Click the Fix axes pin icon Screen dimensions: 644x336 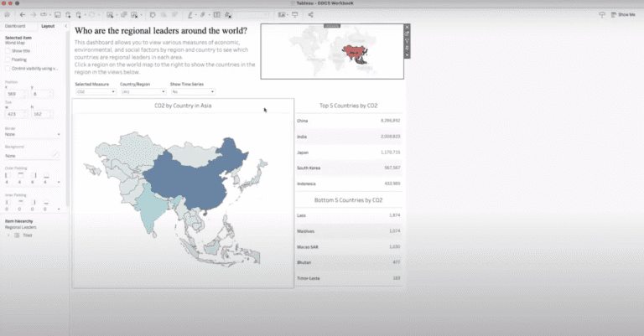click(x=228, y=15)
